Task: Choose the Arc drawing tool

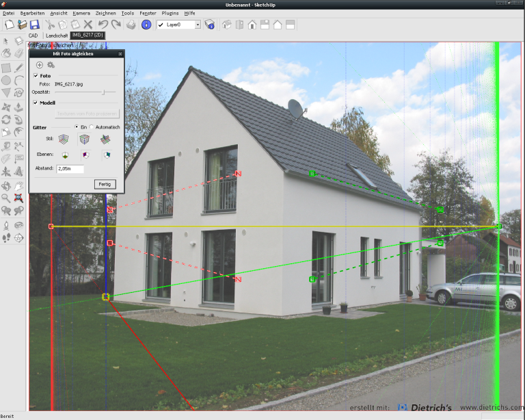Action: pos(18,81)
